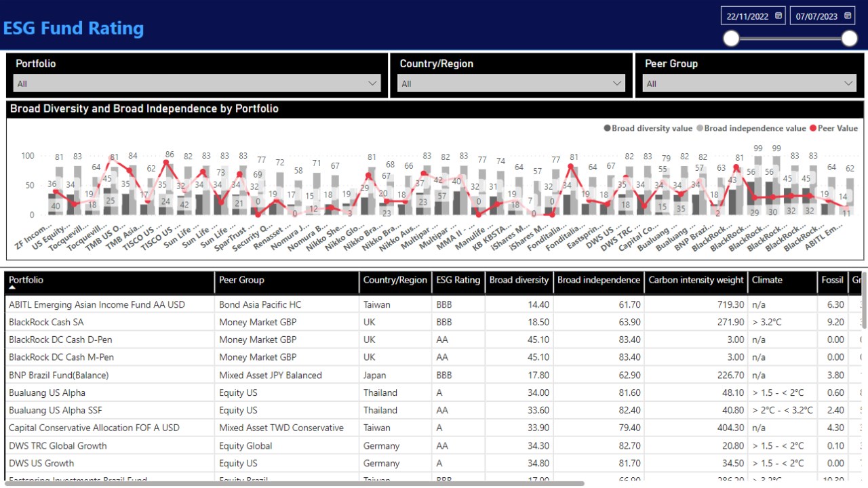This screenshot has width=868, height=488.
Task: Sort table by Portfolio column header
Action: (x=110, y=282)
